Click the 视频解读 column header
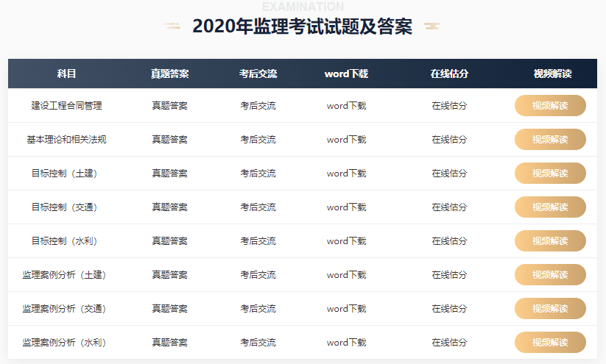Viewport: 606px width, 364px height. (553, 74)
